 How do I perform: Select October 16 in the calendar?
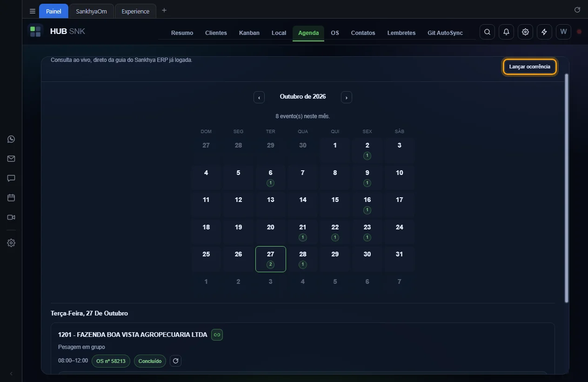coord(367,205)
